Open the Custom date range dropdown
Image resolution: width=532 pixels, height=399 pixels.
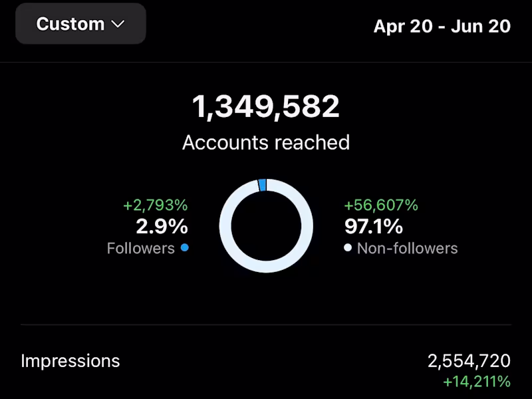pos(80,24)
